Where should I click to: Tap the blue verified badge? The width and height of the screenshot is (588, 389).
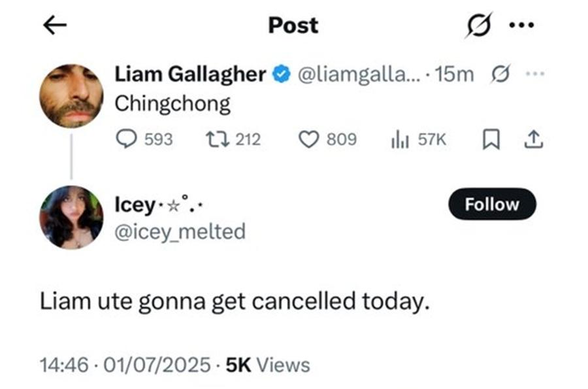coord(282,75)
